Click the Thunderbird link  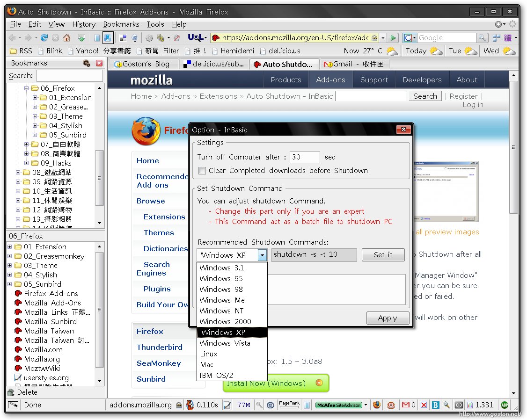pyautogui.click(x=159, y=347)
